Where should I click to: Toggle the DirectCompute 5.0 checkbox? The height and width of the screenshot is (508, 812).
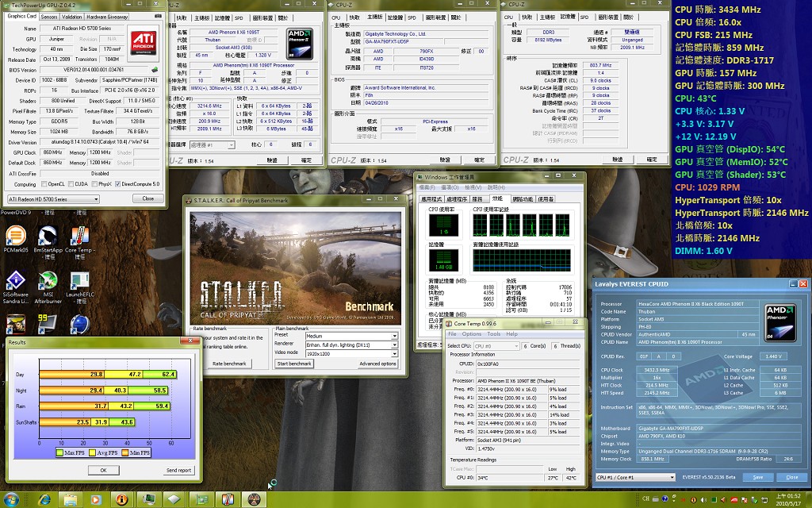pos(117,184)
